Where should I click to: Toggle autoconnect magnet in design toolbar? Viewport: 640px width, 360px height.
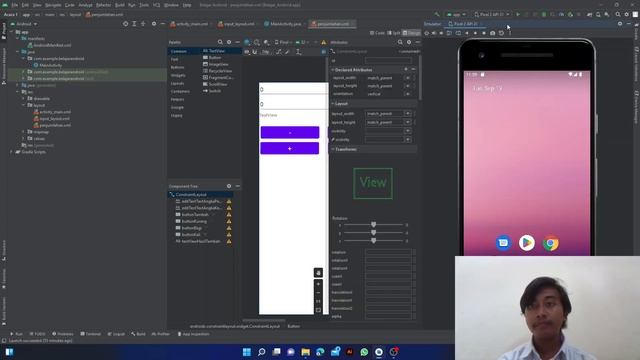coord(255,52)
